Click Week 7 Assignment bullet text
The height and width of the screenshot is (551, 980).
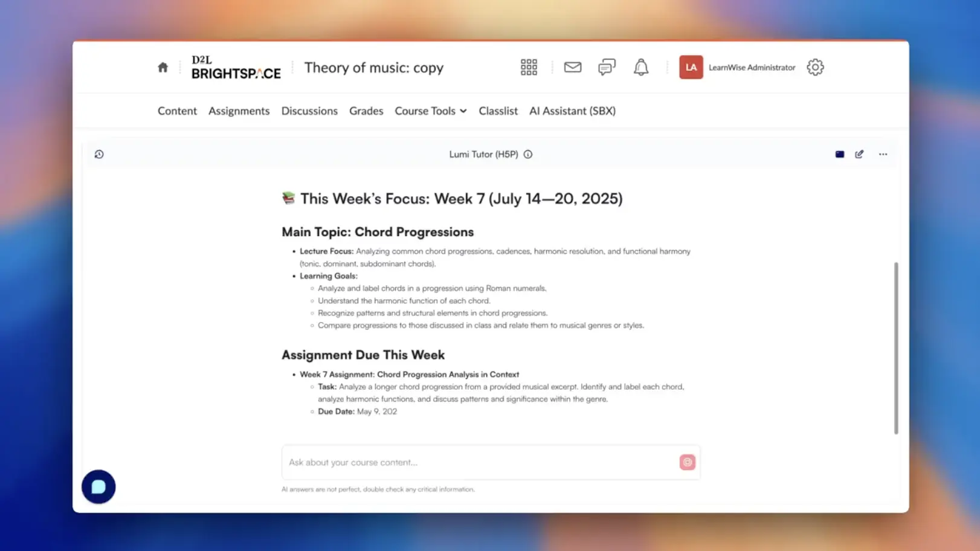(x=409, y=374)
